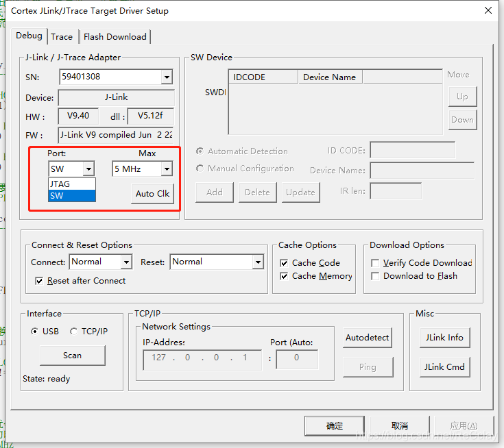
Task: Switch to the Trace tab
Action: click(x=62, y=36)
